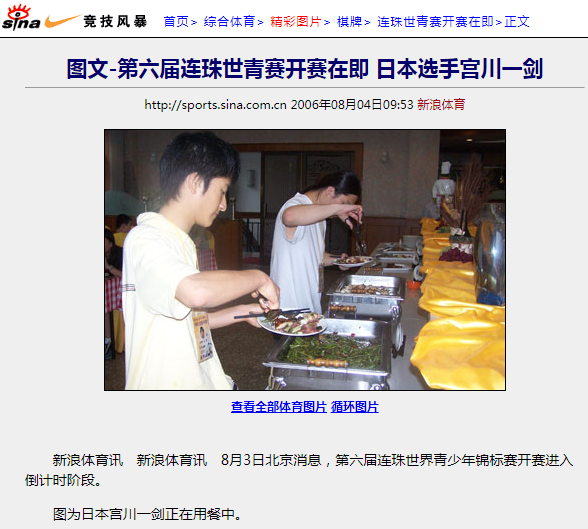Click the 连珠世青赛开赛在即 breadcrumb link
The image size is (588, 529).
435,22
